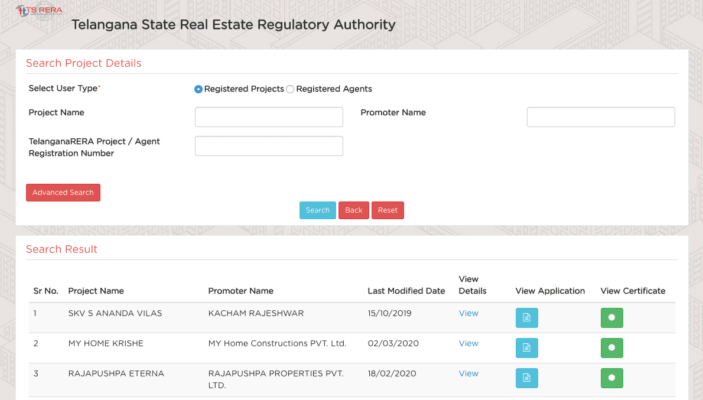Image resolution: width=703 pixels, height=400 pixels.
Task: Click promoter RAJAPUSHPA PROPERTIES PVT. LTD.
Action: 276,379
